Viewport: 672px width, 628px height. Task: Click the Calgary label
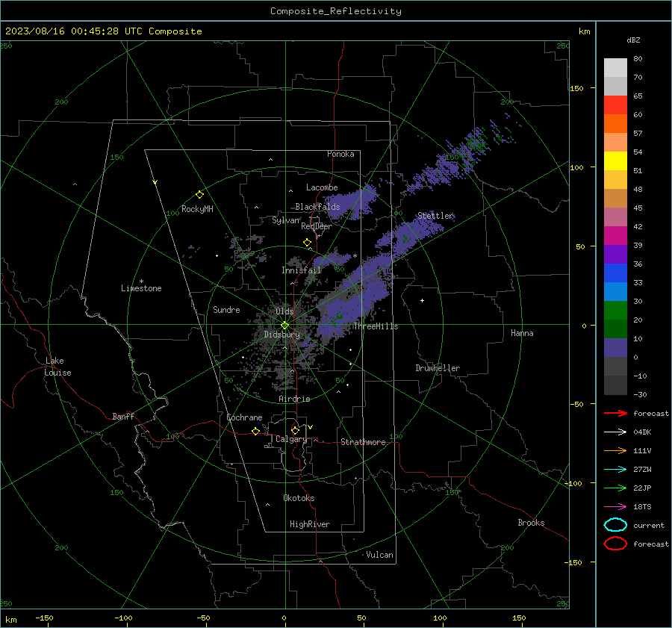pos(291,439)
